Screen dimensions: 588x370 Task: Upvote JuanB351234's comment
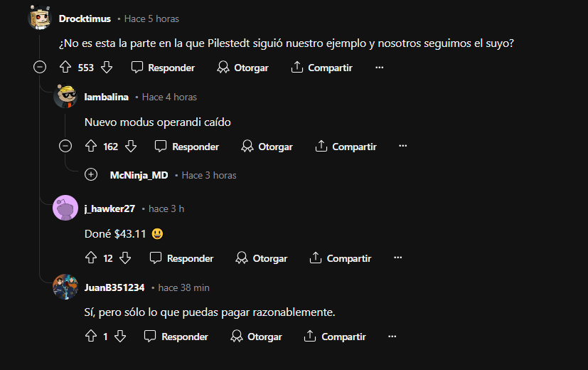tap(90, 337)
